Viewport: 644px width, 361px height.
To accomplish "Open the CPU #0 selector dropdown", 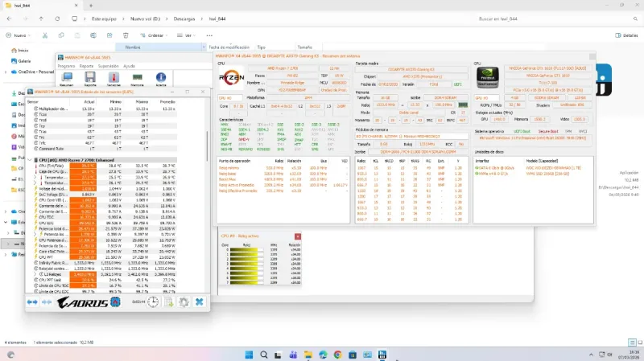I will tap(230, 98).
